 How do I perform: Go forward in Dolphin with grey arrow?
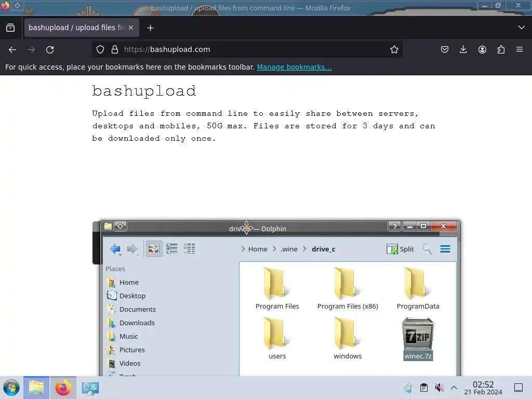click(132, 249)
